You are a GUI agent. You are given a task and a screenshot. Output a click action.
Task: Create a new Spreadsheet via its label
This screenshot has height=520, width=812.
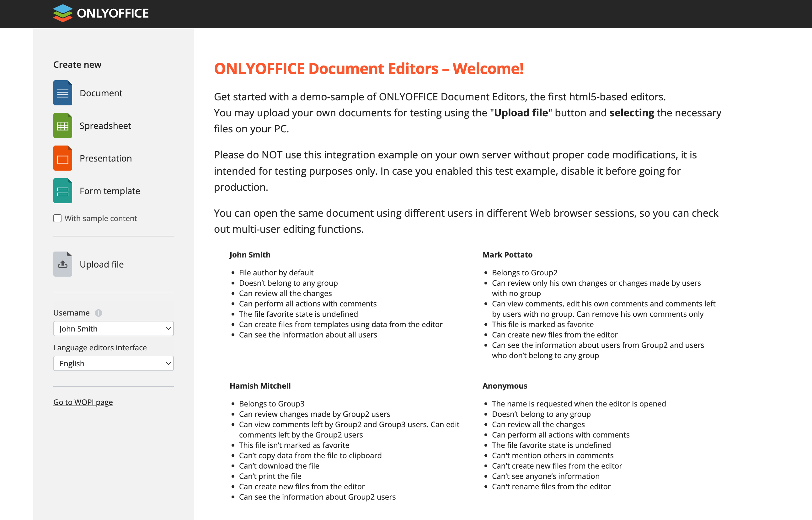point(105,126)
